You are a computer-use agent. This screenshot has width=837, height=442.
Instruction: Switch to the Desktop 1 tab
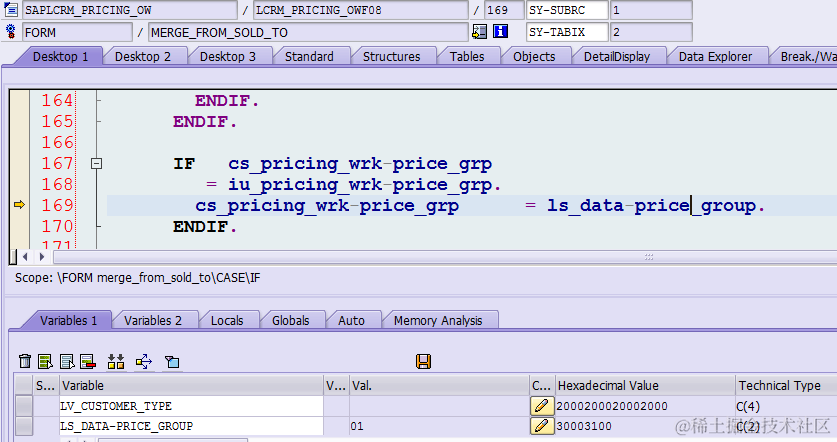pyautogui.click(x=60, y=57)
